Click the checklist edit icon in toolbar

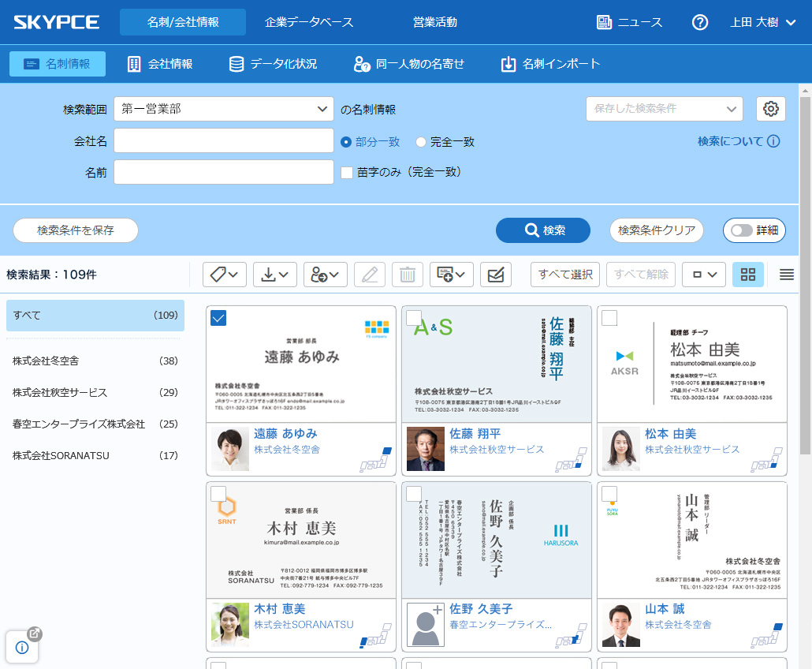[x=495, y=275]
